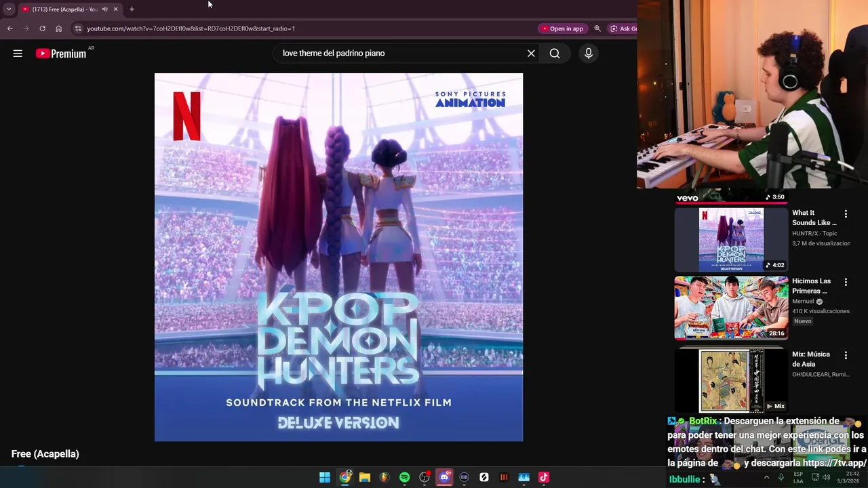Click the Open in app button
This screenshot has width=868, height=488.
tap(561, 28)
